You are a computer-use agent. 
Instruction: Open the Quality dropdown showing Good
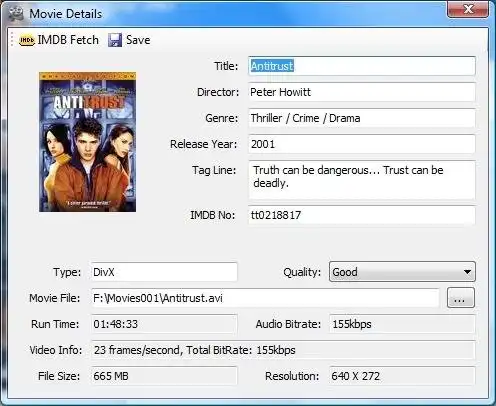[x=402, y=272]
